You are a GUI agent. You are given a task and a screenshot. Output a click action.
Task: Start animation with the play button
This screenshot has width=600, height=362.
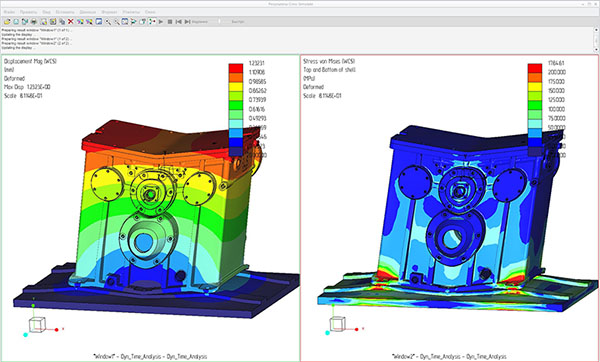(161, 22)
